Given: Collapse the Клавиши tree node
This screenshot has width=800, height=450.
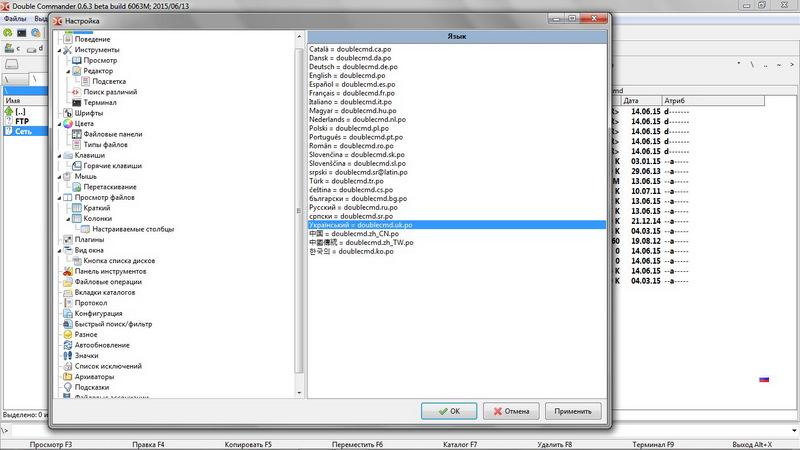Looking at the screenshot, I should click(59, 156).
